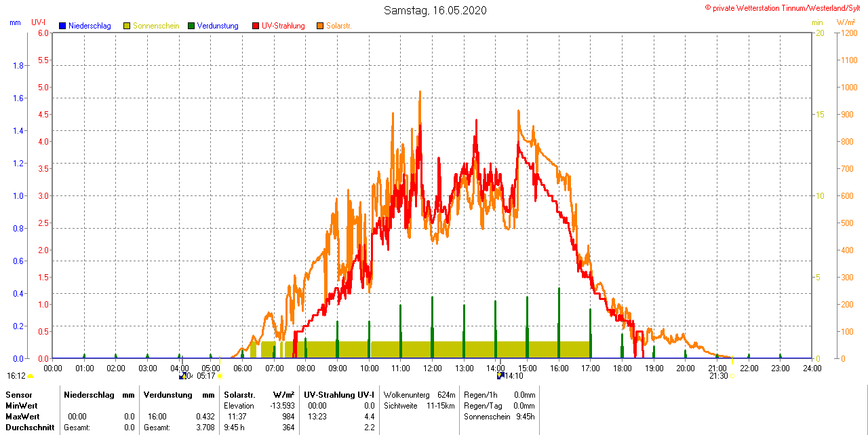Click the 6.0 value on UV-I axis
This screenshot has height=435, width=868.
[43, 33]
